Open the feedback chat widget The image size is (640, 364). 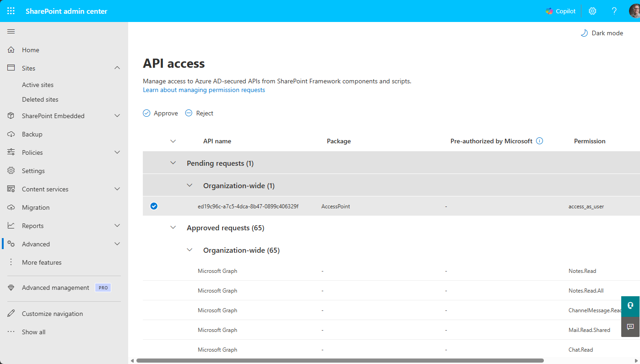pyautogui.click(x=630, y=326)
